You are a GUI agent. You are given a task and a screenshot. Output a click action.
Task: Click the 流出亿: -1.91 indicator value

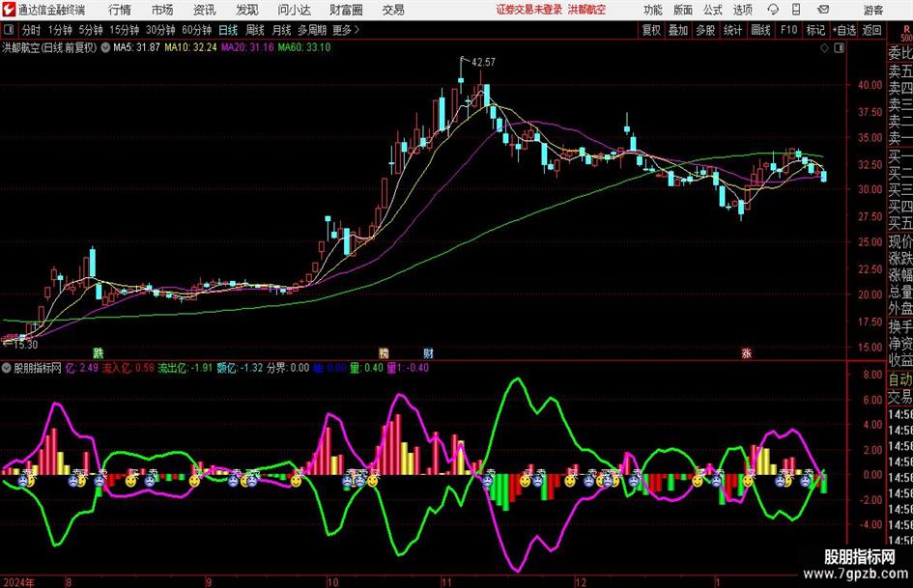coord(185,368)
